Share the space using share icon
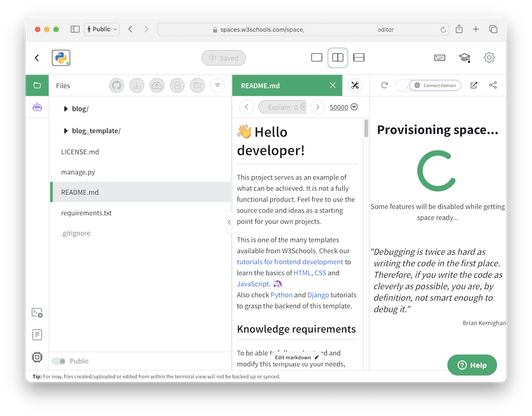532x416 pixels. click(493, 85)
